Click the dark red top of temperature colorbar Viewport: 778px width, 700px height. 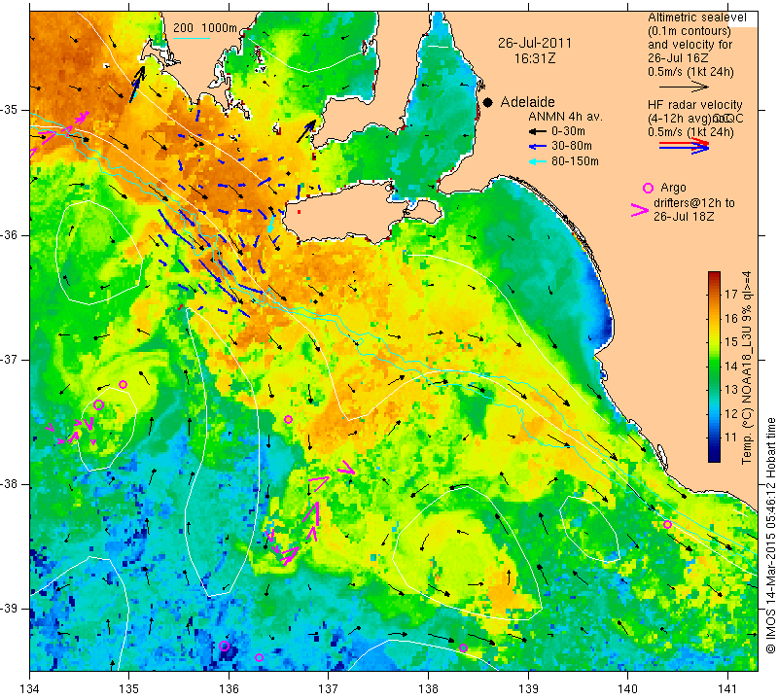[x=714, y=275]
